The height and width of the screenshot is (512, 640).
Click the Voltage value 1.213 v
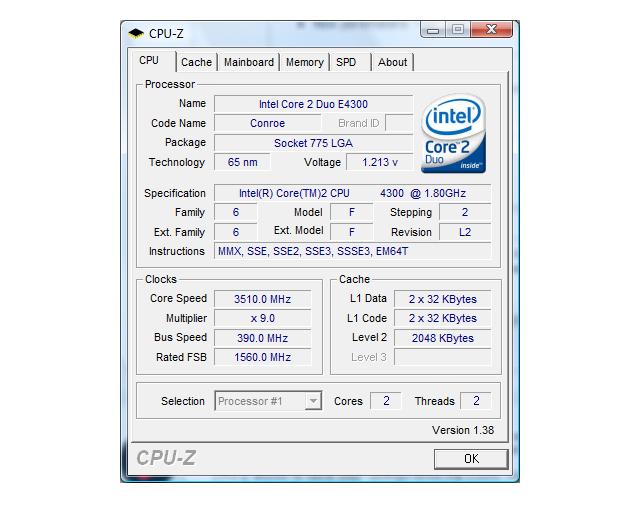[380, 162]
